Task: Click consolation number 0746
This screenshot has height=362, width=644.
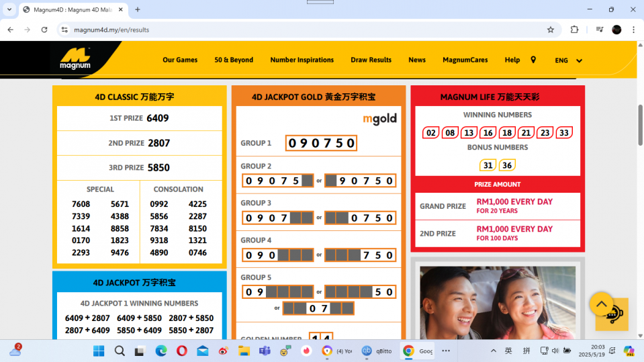Action: click(x=197, y=253)
